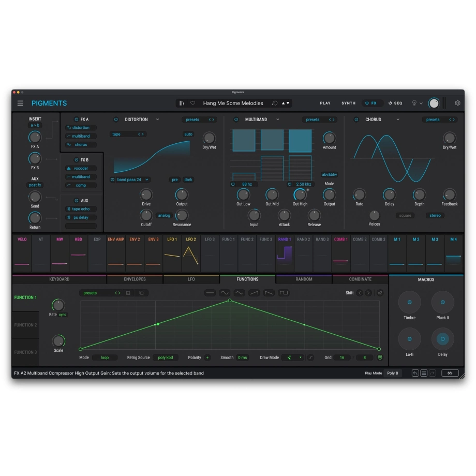Favorite the preset with the heart icon
This screenshot has height=476, width=476.
[x=193, y=103]
